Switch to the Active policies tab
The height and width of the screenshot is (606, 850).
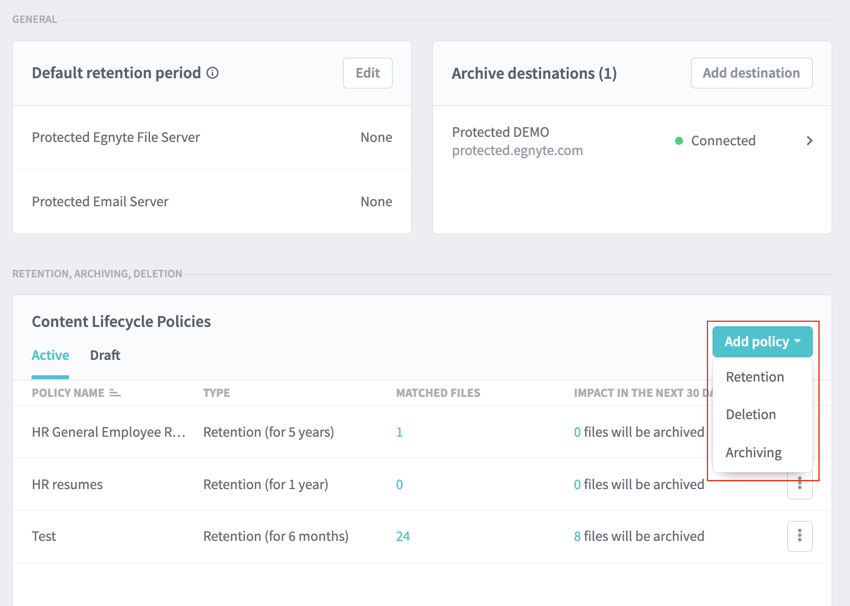50,355
